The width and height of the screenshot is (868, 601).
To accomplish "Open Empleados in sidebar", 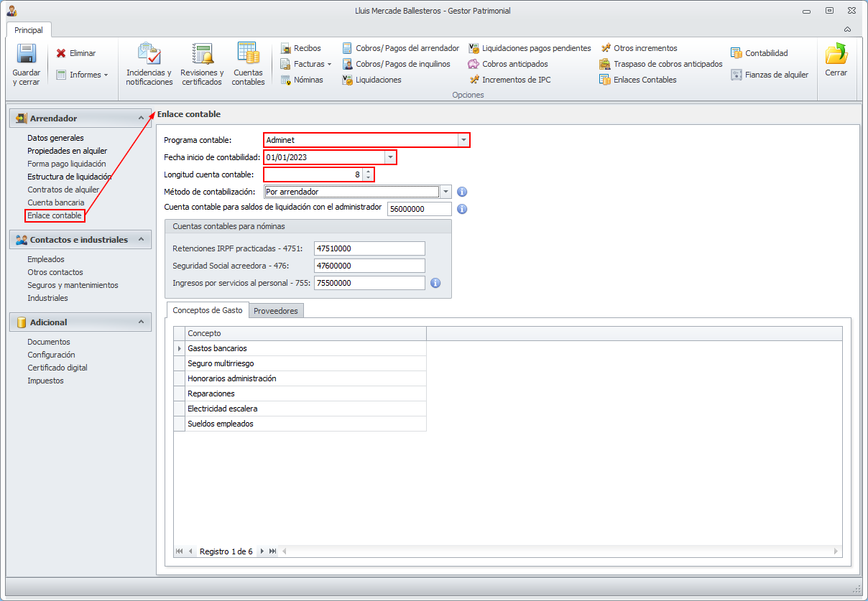I will (x=46, y=259).
